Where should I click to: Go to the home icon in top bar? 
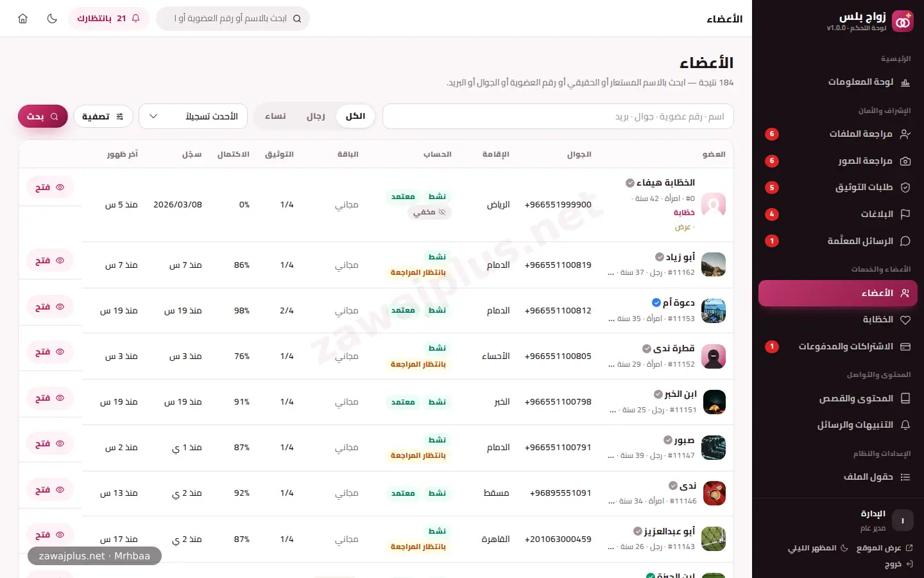pyautogui.click(x=23, y=19)
